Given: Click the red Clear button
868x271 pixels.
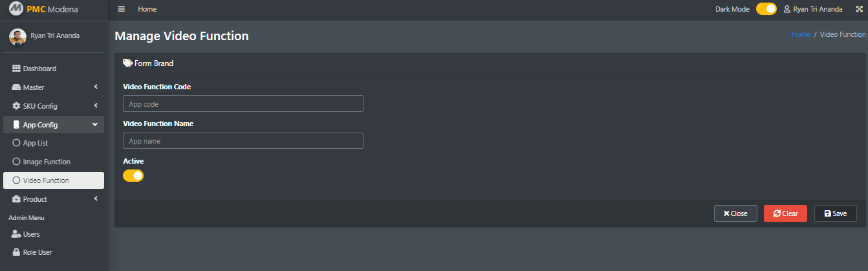Looking at the screenshot, I should [785, 213].
